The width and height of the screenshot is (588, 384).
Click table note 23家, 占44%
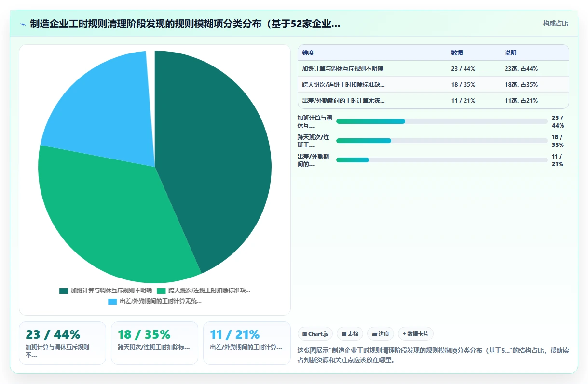pos(521,69)
